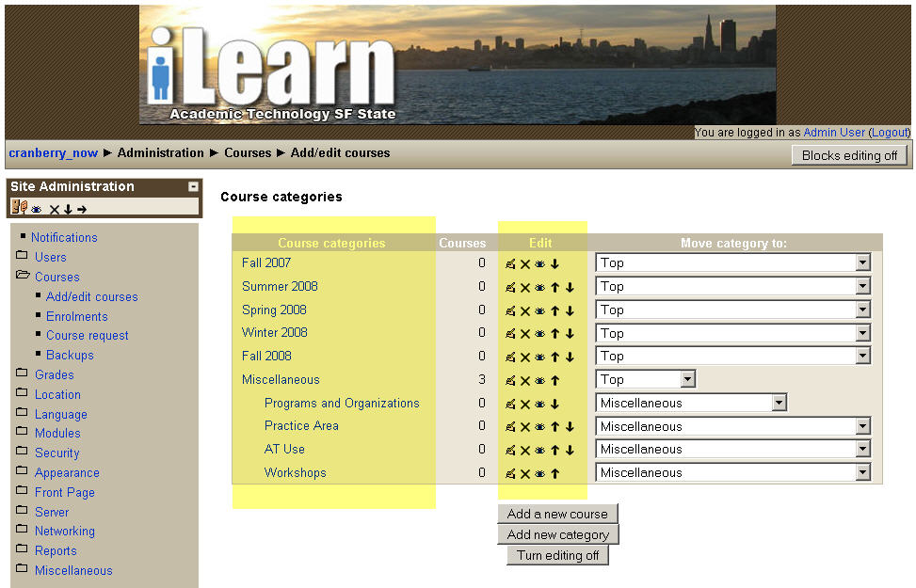Move Miscellaneous category up

(x=555, y=381)
